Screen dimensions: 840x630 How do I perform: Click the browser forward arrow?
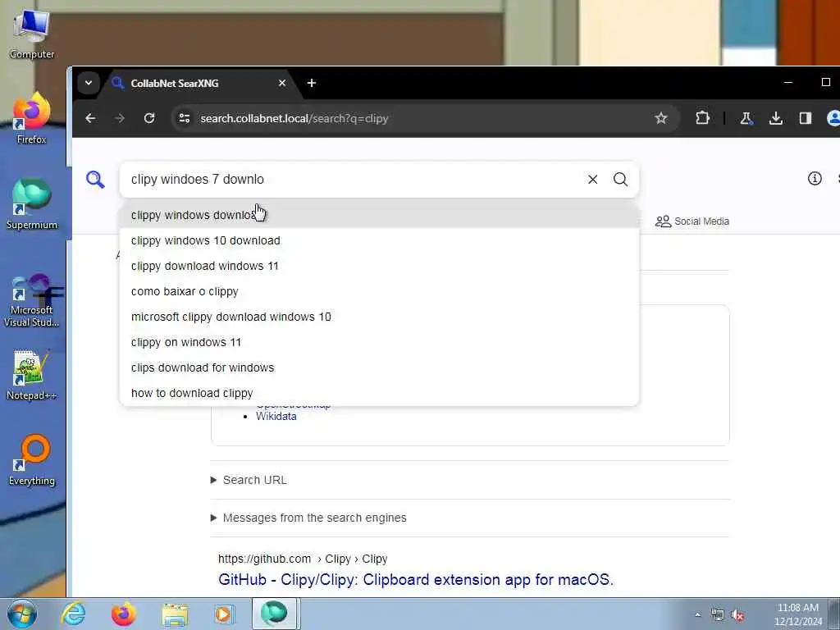[x=120, y=118]
